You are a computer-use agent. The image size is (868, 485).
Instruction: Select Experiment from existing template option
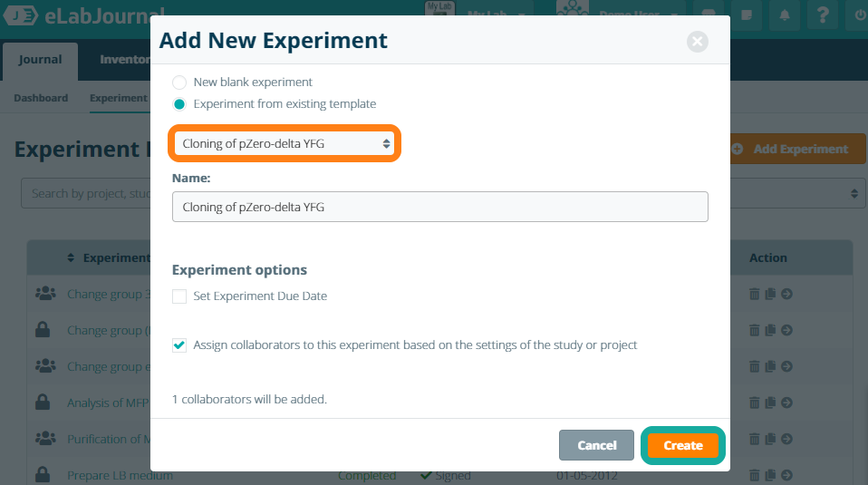pyautogui.click(x=179, y=104)
